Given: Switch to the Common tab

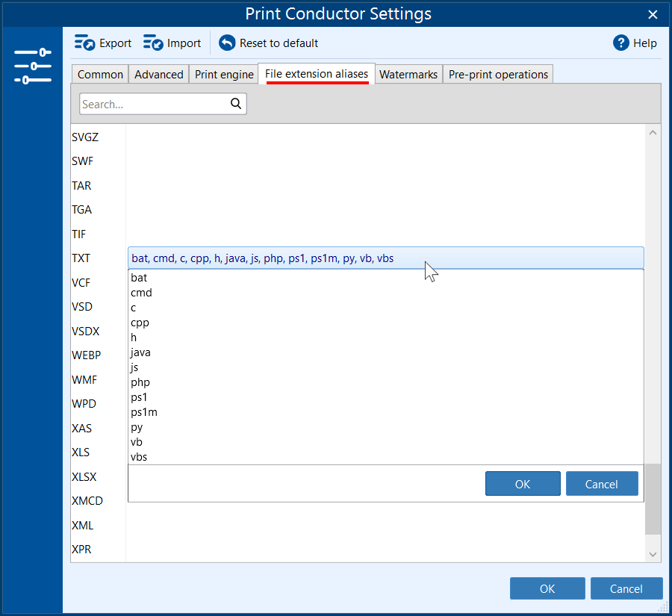Looking at the screenshot, I should [100, 75].
